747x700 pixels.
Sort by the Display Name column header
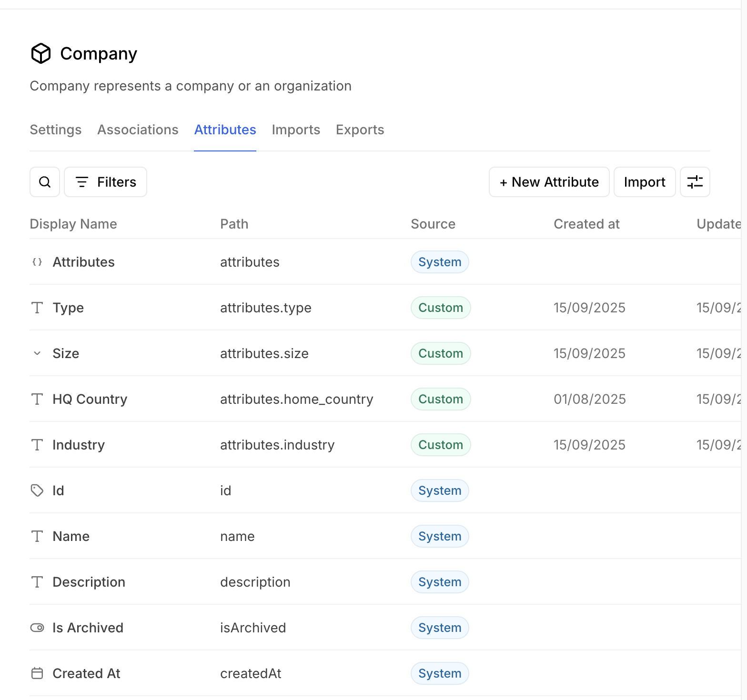[73, 224]
